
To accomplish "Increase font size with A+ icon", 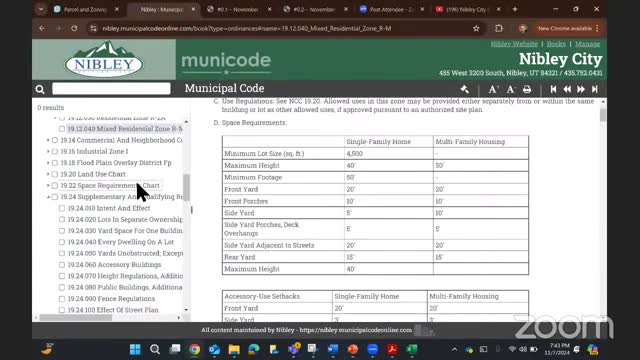I will [493, 89].
